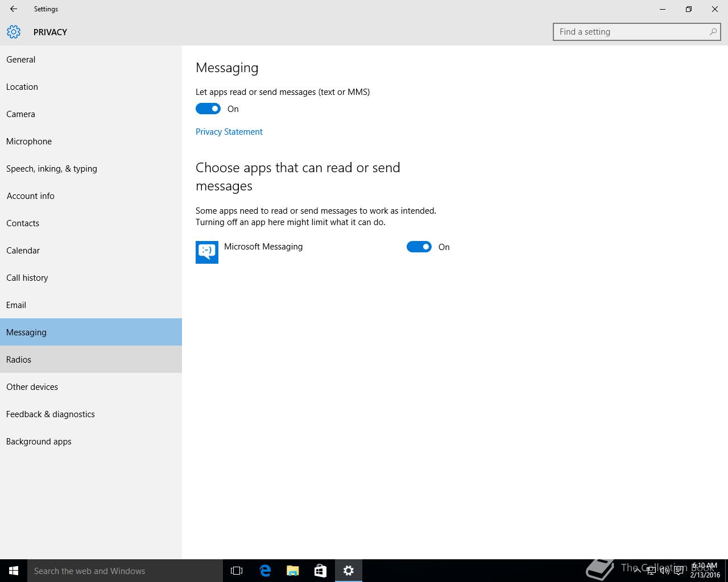Launch Microsoft Edge from the taskbar
728x582 pixels.
(x=265, y=571)
